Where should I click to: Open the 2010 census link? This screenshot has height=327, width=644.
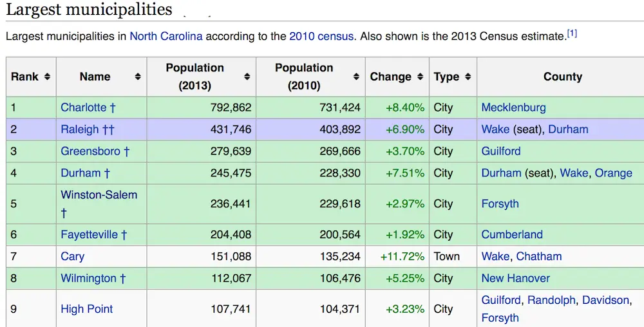(321, 36)
